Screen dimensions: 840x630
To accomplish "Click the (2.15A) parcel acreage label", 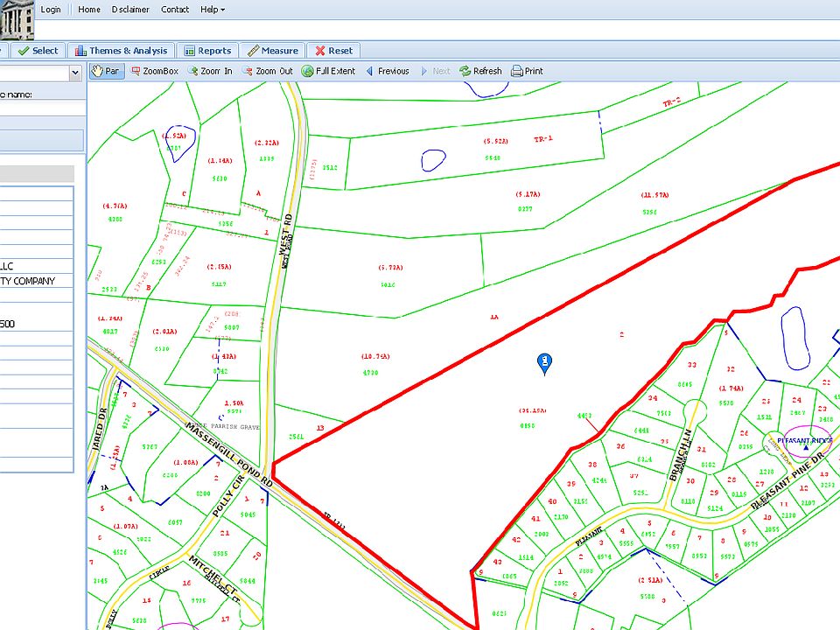I will tap(219, 267).
